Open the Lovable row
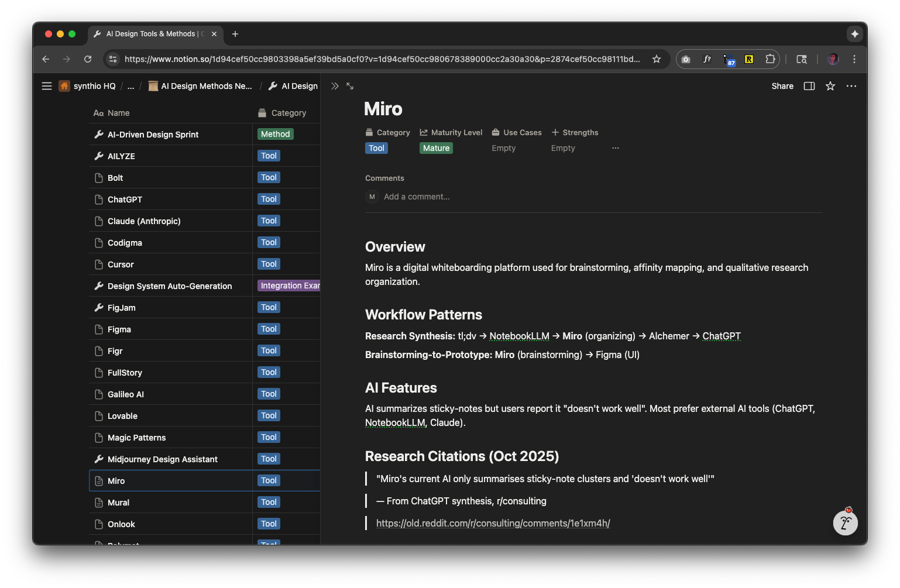This screenshot has height=588, width=900. [x=122, y=416]
